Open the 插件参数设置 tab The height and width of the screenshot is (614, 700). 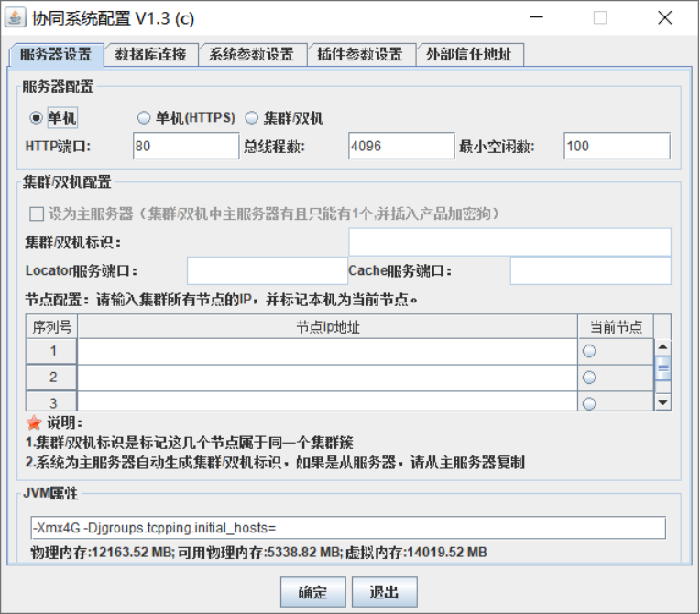(x=361, y=54)
